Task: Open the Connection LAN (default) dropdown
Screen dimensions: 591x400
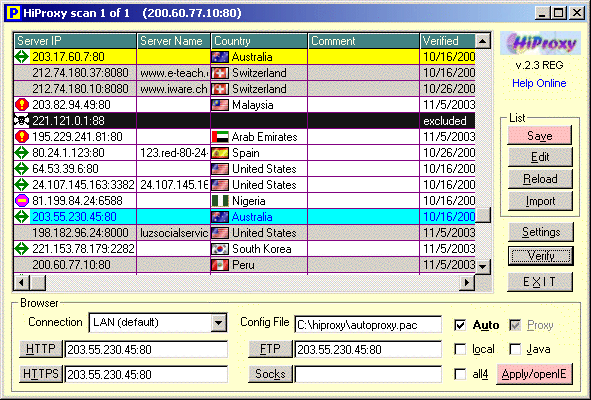Action: pyautogui.click(x=219, y=323)
